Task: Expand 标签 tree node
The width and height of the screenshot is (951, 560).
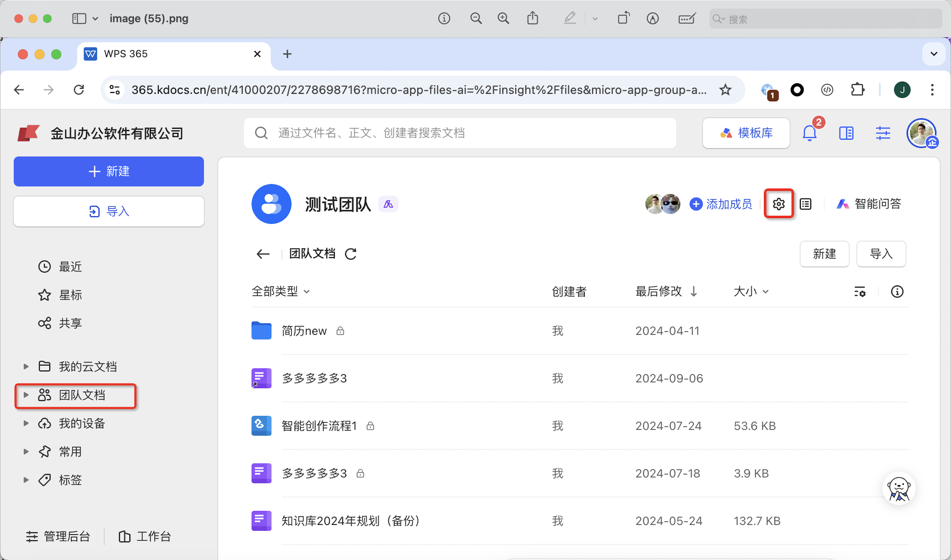Action: tap(26, 480)
